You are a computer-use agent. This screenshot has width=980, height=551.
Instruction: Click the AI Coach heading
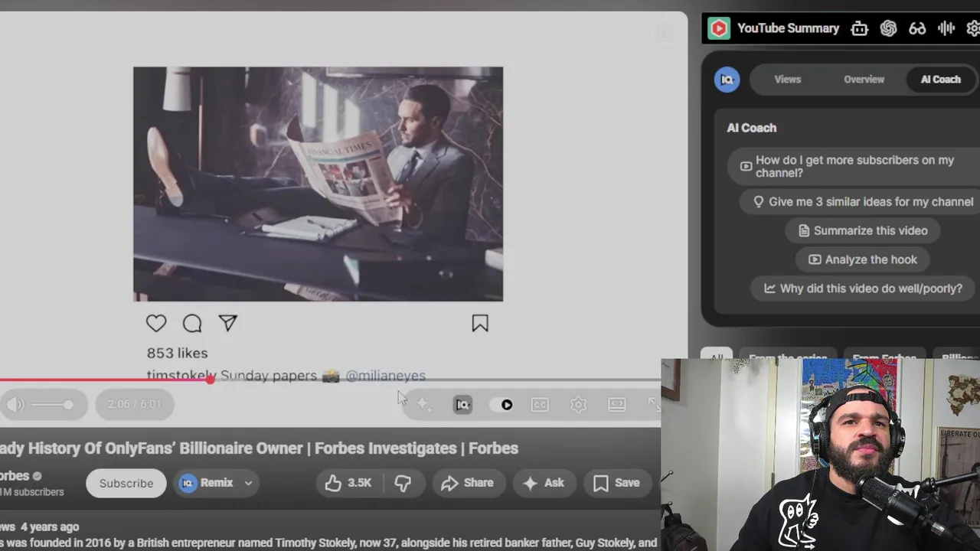tap(751, 128)
